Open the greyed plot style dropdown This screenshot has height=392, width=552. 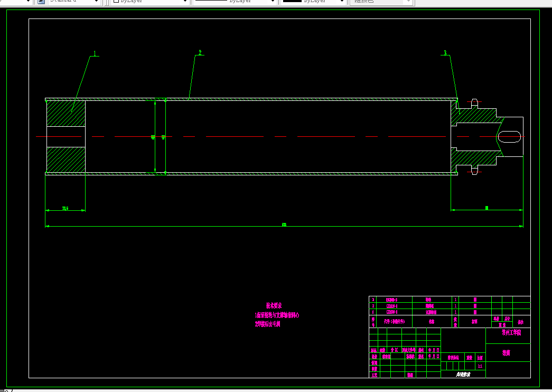381,2
